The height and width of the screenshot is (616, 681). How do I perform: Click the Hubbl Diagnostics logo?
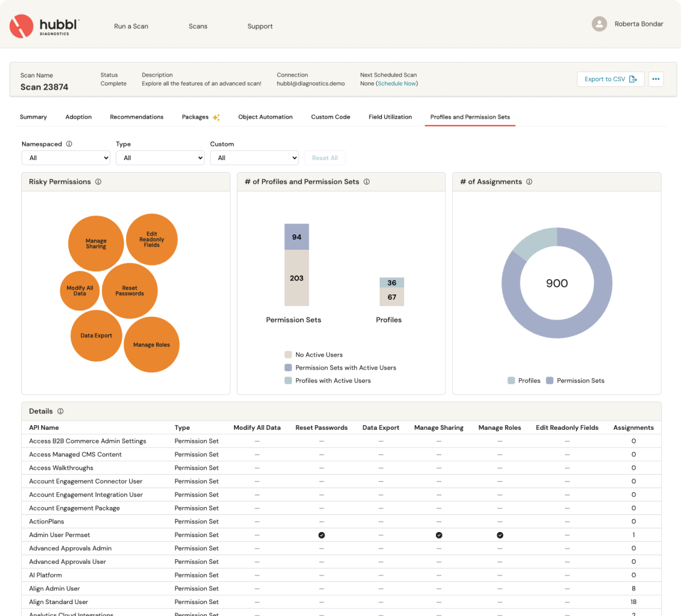[45, 26]
